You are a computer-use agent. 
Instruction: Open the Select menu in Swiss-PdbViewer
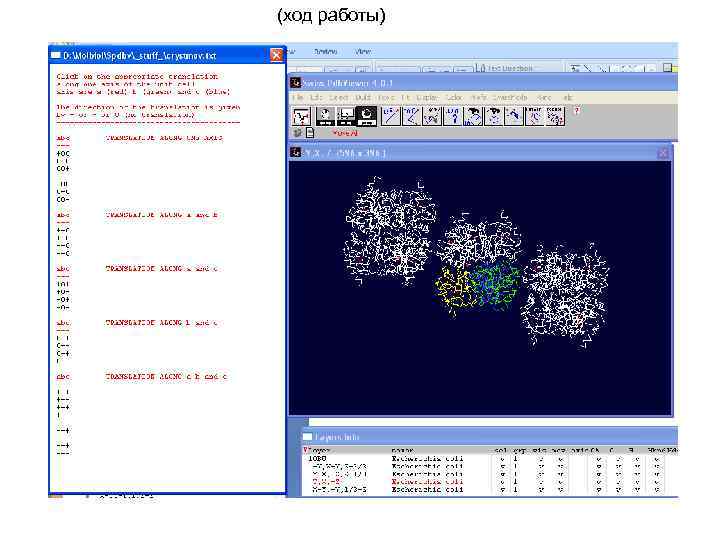point(338,97)
